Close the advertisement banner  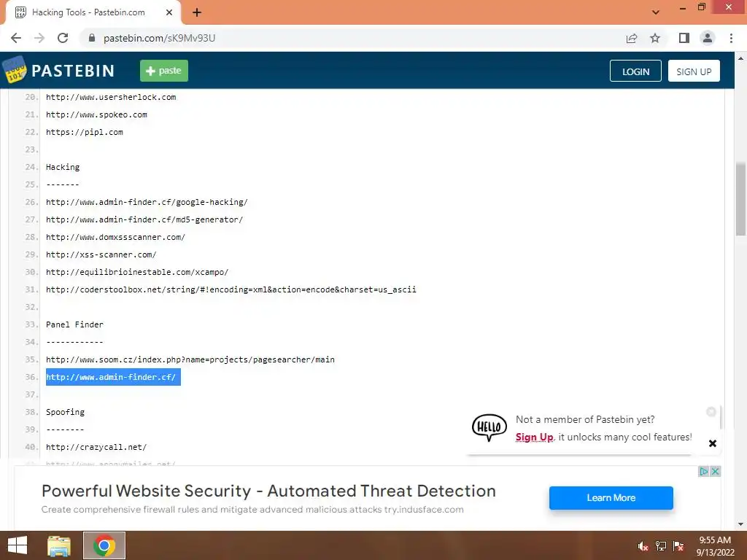click(x=715, y=472)
